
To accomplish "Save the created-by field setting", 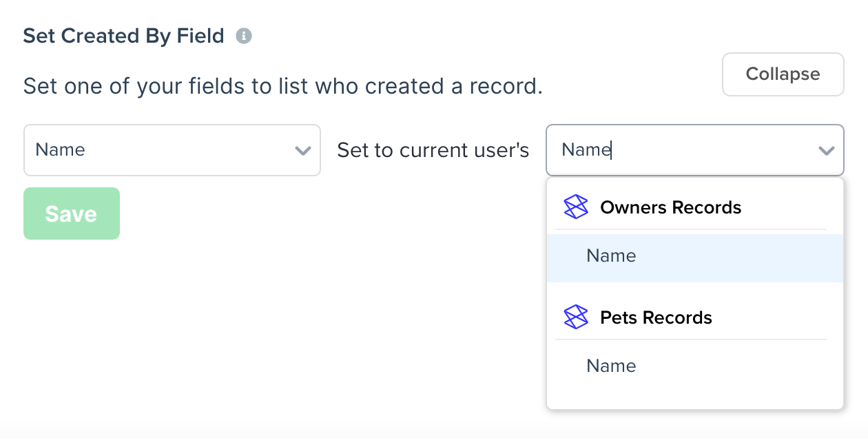I will tap(72, 213).
